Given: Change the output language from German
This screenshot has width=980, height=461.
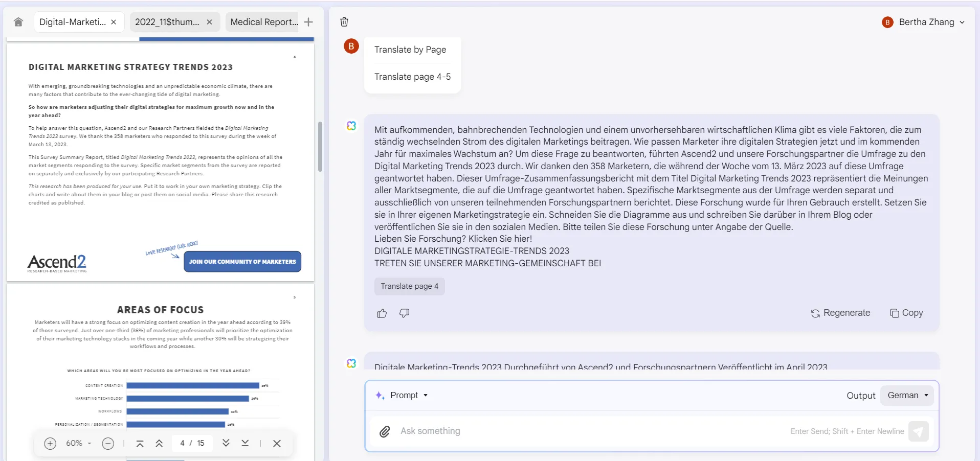Looking at the screenshot, I should tap(907, 395).
